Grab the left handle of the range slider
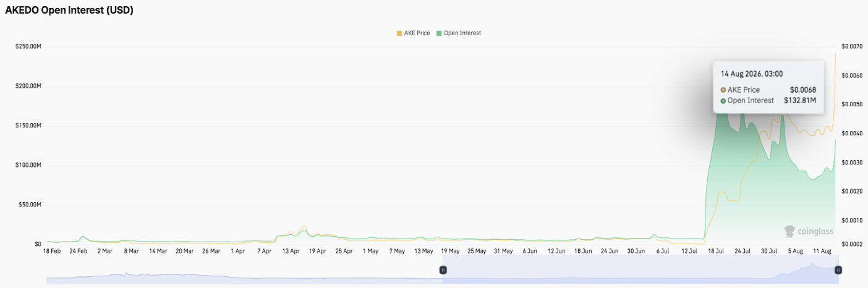 point(443,270)
